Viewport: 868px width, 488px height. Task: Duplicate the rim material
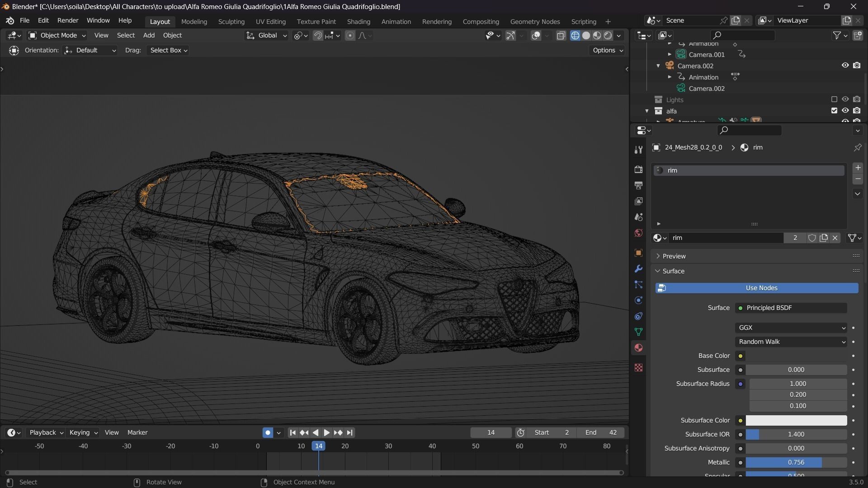(x=824, y=238)
